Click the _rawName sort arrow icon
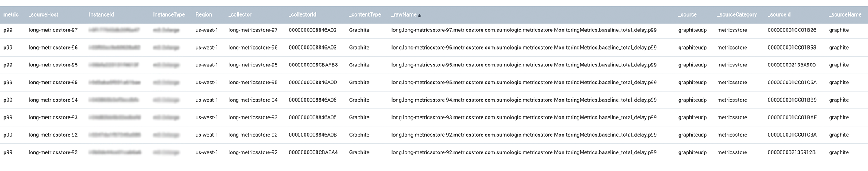Image resolution: width=868 pixels, height=171 pixels. (x=420, y=15)
